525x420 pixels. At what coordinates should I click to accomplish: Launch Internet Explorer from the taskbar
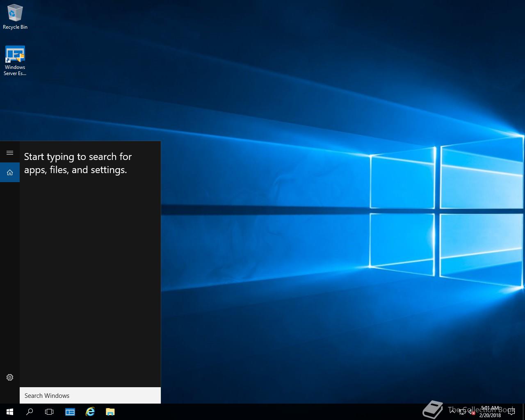tap(90, 412)
